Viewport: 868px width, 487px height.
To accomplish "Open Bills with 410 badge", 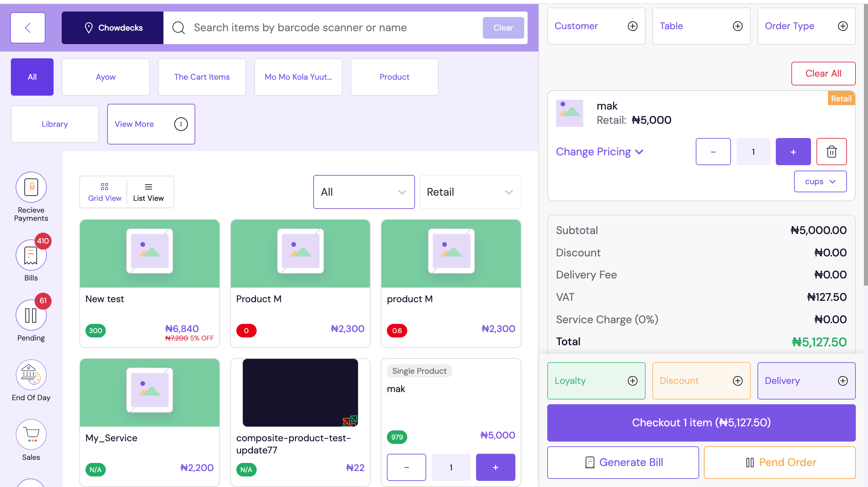I will point(31,255).
